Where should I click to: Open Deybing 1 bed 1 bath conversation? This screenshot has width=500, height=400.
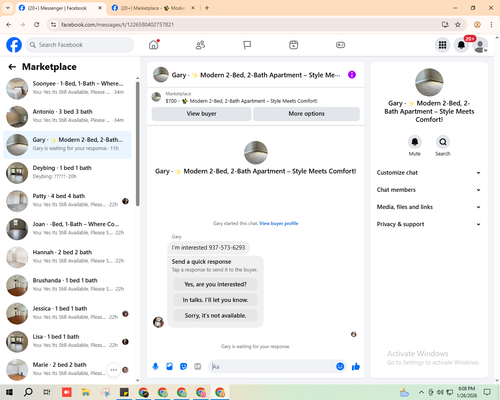coord(68,173)
